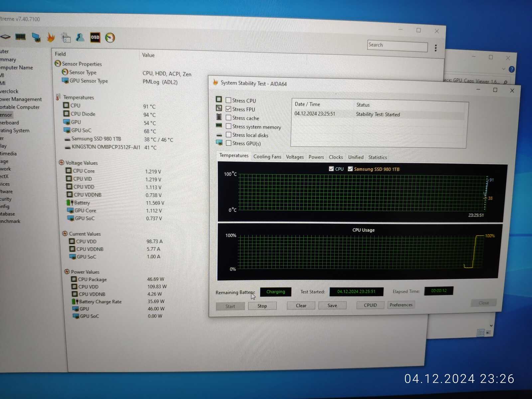Viewport: 532px width, 399px height.
Task: Stop the stability test with Stop button
Action: click(x=262, y=306)
